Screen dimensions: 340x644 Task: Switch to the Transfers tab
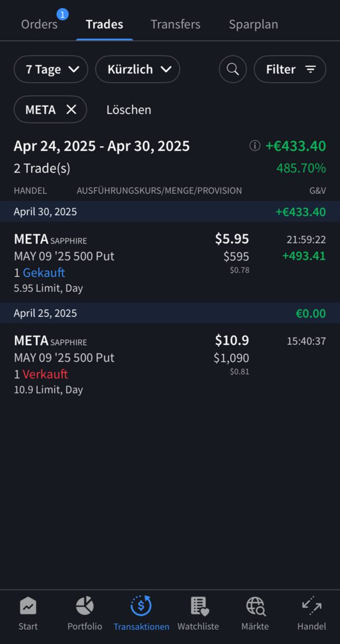175,24
